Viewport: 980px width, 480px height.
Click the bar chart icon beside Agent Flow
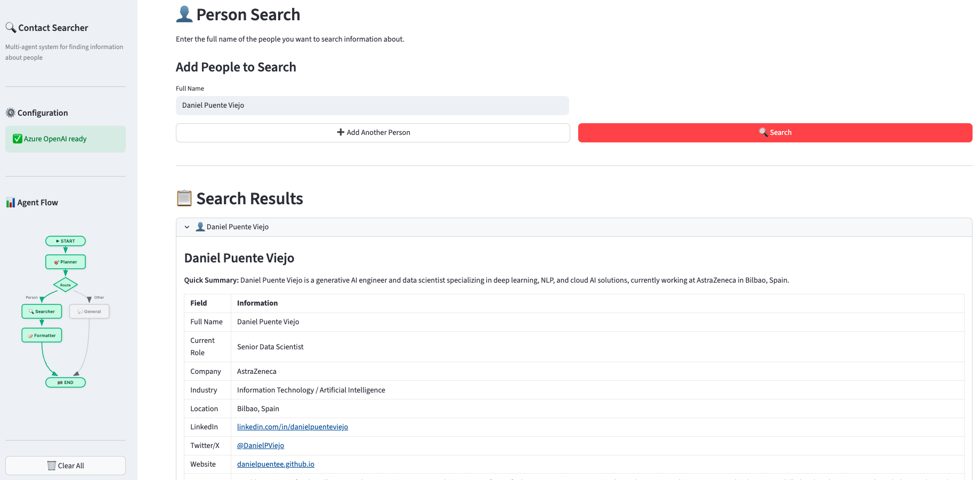tap(10, 202)
